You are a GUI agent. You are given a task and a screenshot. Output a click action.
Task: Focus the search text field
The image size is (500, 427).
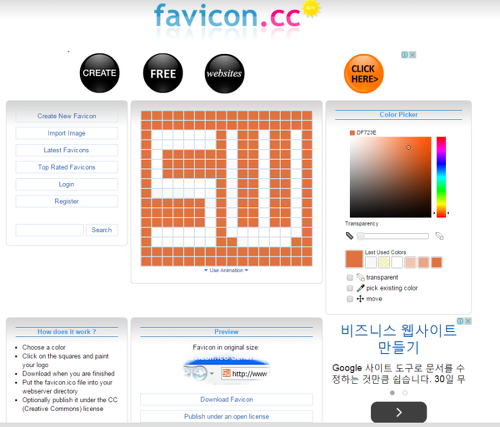click(x=49, y=230)
